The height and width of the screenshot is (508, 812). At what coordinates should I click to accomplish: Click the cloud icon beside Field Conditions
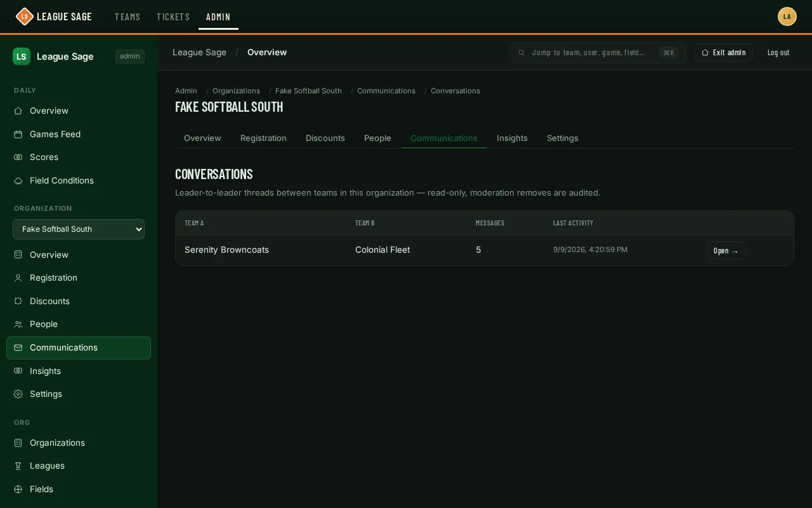pos(18,181)
